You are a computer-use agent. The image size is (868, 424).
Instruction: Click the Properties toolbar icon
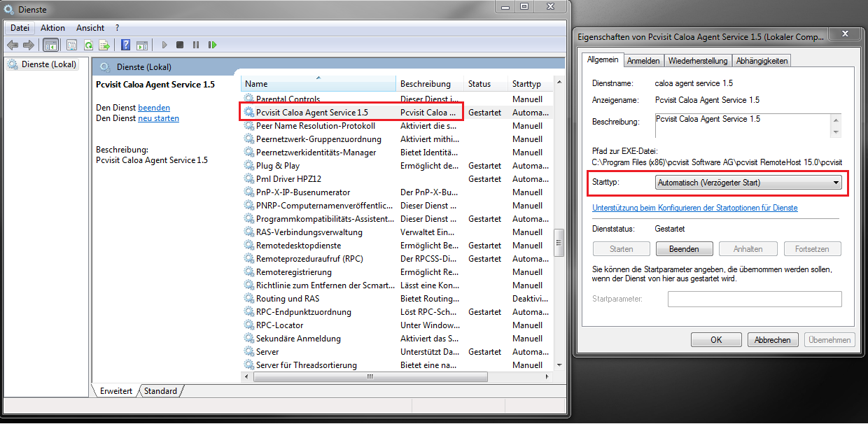pos(71,45)
